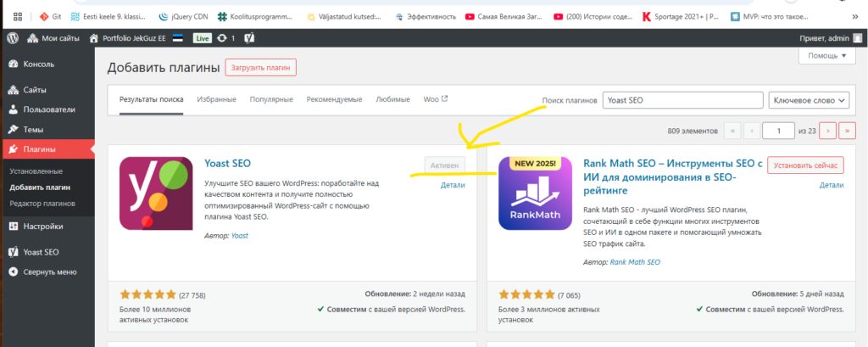868x347 pixels.
Task: Open the Привет, admin account menu
Action: (x=831, y=38)
